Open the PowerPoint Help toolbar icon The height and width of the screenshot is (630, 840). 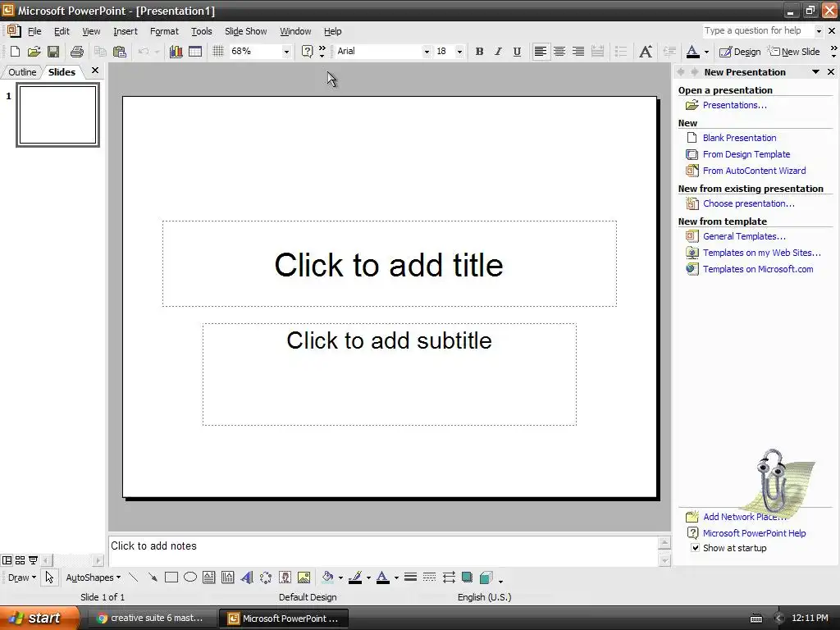(307, 52)
